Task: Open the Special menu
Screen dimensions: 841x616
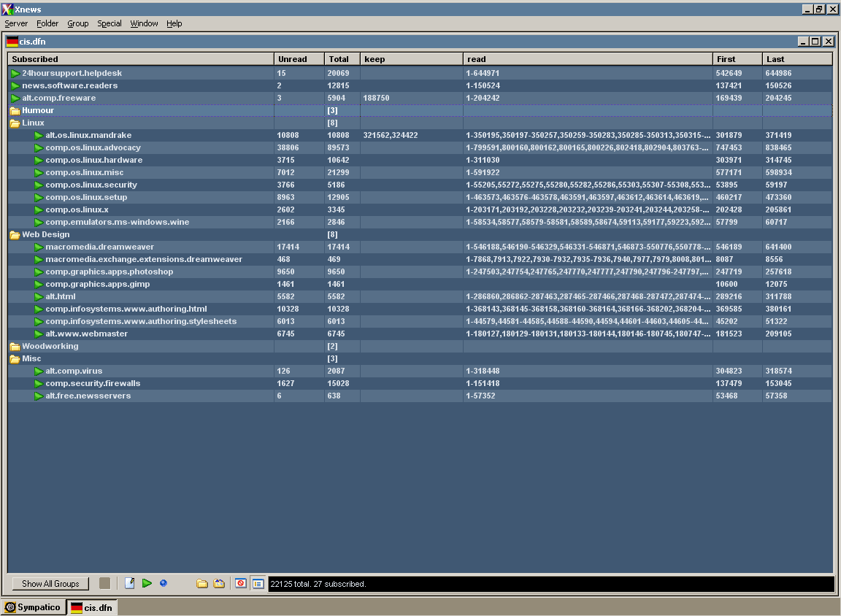Action: point(110,23)
